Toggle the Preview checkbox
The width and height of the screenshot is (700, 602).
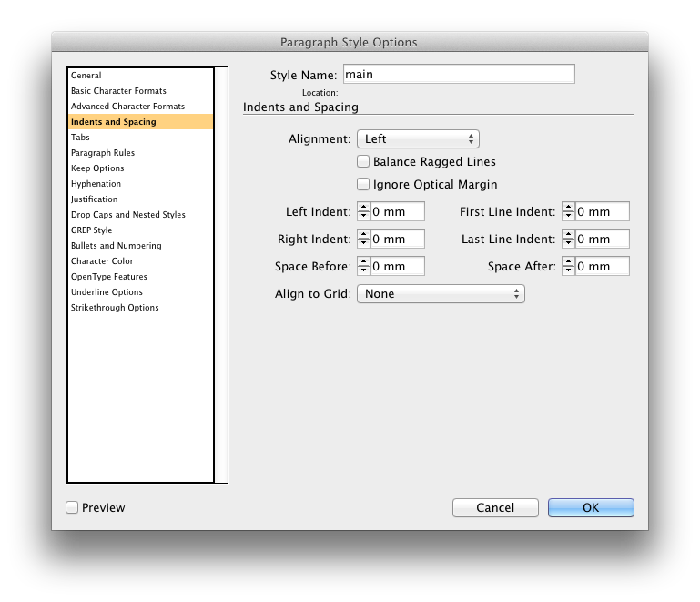click(72, 507)
